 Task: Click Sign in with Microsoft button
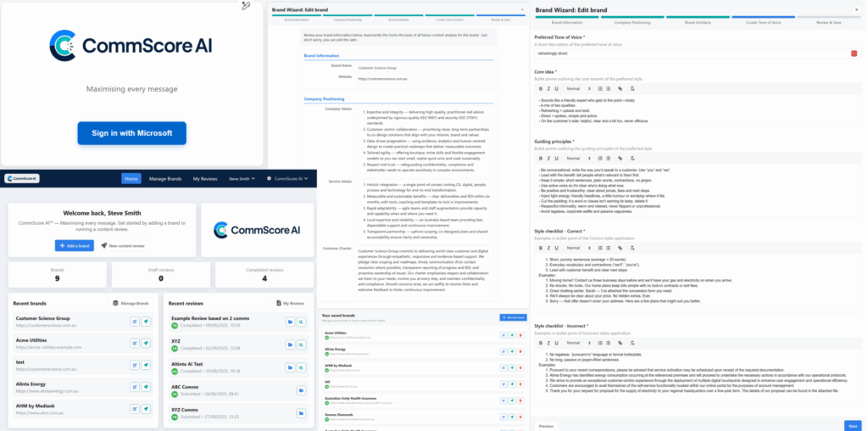tap(131, 133)
